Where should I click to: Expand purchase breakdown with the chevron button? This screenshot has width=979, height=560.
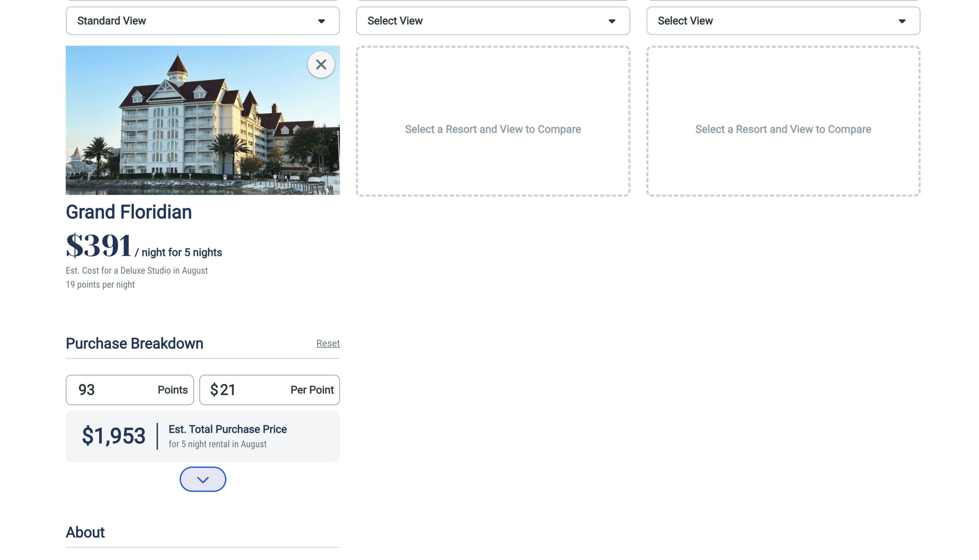pos(203,479)
